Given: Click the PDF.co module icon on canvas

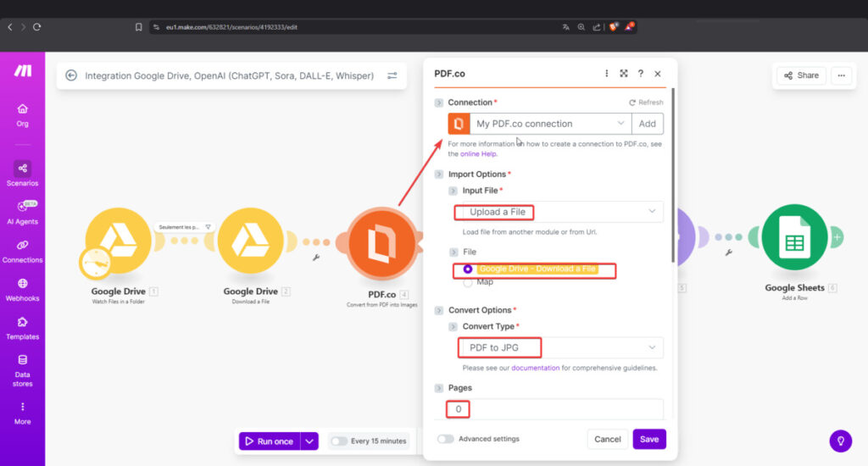Looking at the screenshot, I should pyautogui.click(x=381, y=244).
